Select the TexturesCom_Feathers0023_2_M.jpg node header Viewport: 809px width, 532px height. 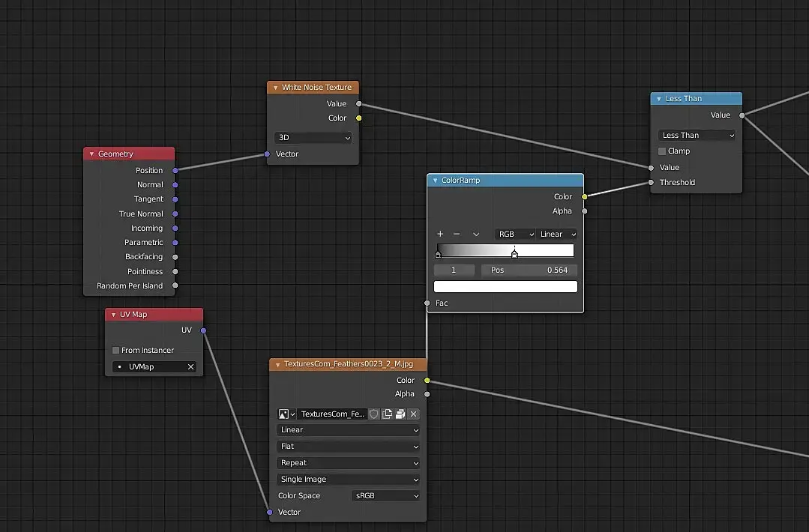point(348,364)
